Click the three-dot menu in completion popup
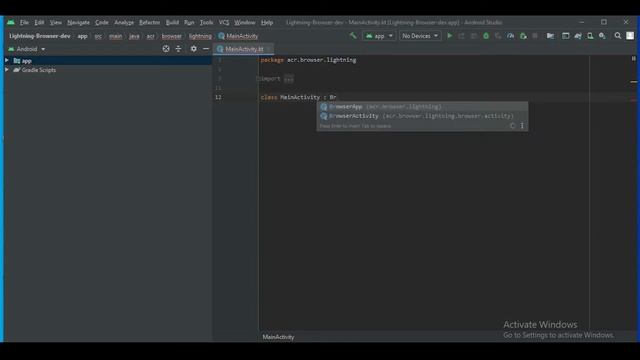Viewport: 640px width, 360px height. pyautogui.click(x=522, y=126)
